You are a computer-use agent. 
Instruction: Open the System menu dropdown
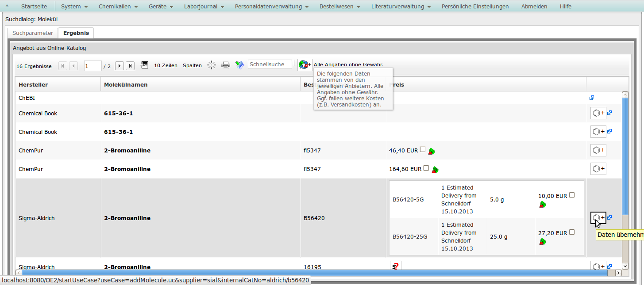click(x=74, y=7)
